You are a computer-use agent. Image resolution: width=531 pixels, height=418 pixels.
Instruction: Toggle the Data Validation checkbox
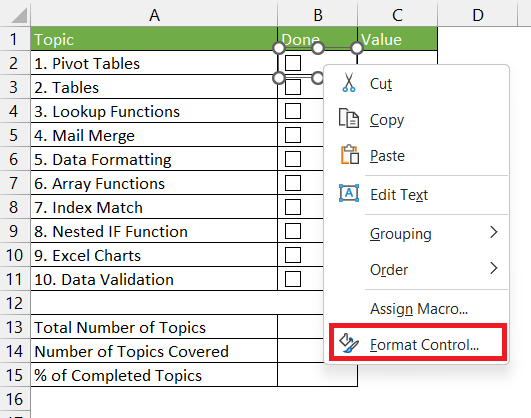coord(293,279)
